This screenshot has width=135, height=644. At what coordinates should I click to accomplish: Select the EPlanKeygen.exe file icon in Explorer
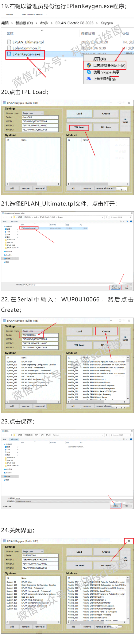[x=9, y=54]
